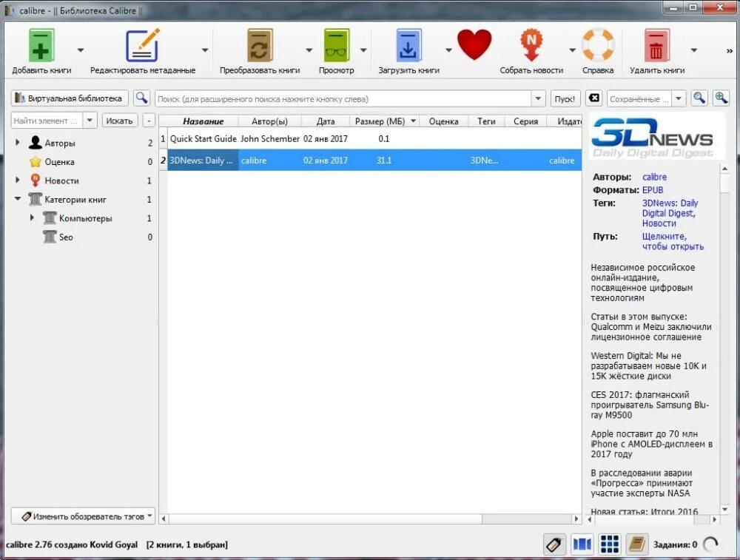Open the EPUB format link
740x560 pixels.
(x=653, y=189)
